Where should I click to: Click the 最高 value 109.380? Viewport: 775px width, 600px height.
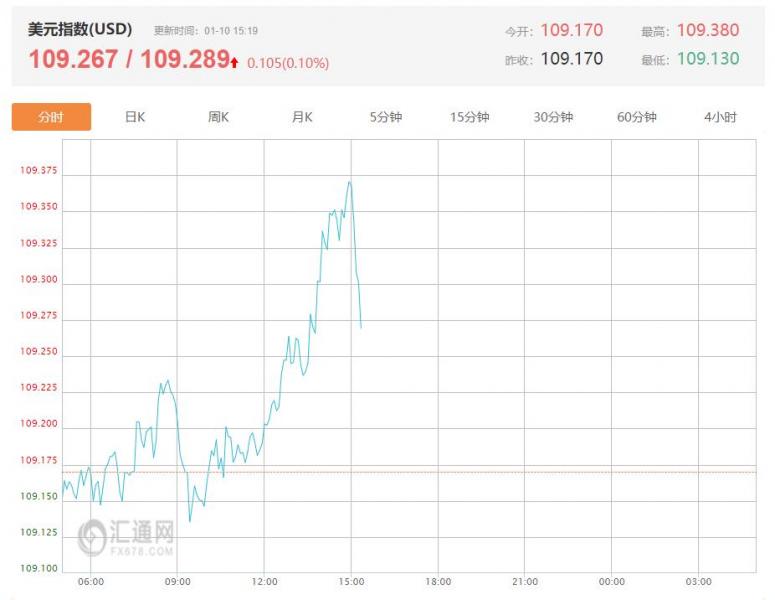(x=708, y=31)
